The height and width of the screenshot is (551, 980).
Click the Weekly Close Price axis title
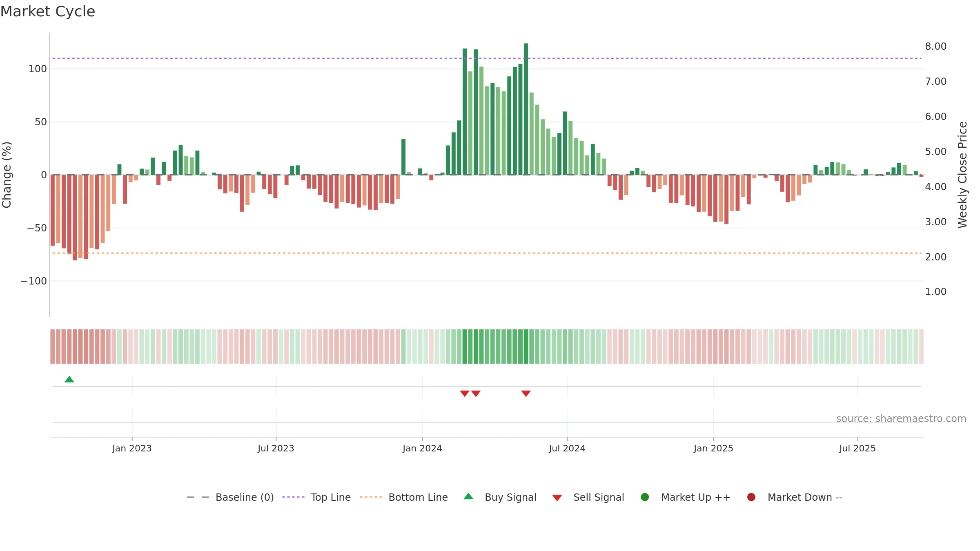tap(962, 175)
